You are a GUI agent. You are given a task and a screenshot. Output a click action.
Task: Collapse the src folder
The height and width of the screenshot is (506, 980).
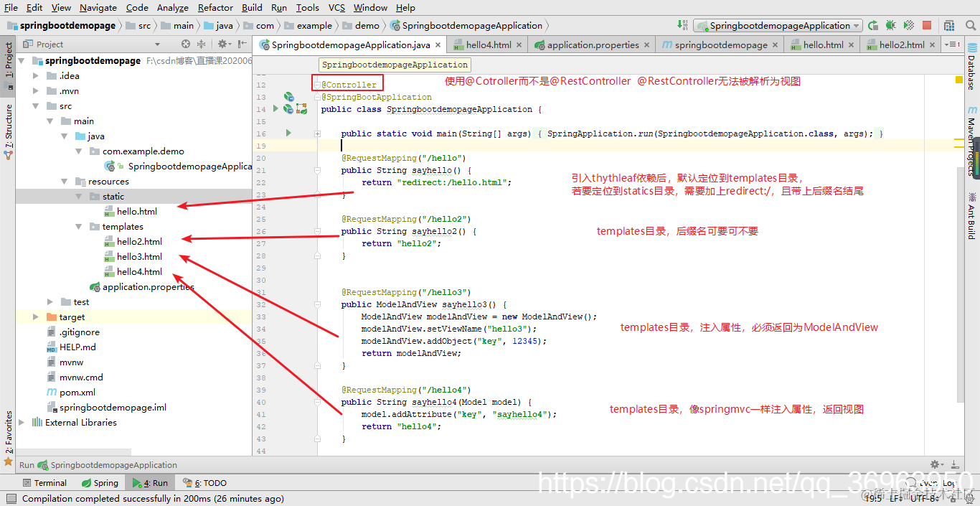pyautogui.click(x=36, y=106)
